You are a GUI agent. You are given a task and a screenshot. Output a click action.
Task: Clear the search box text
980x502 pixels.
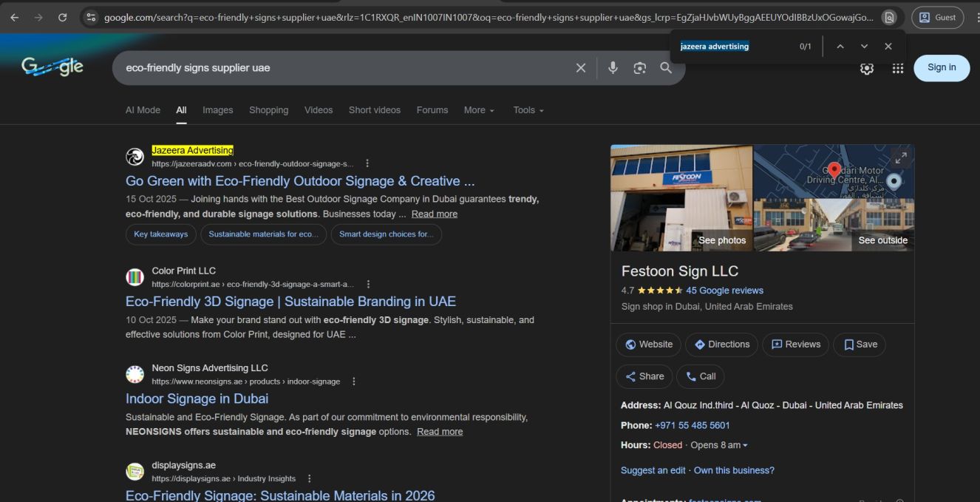(581, 68)
